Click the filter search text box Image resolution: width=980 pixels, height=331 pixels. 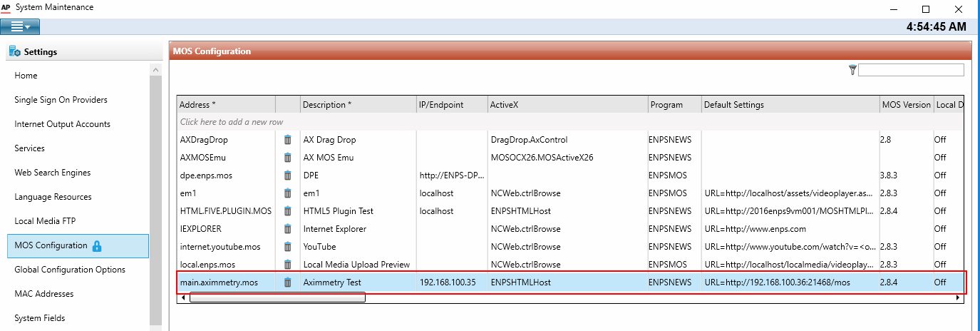click(911, 70)
